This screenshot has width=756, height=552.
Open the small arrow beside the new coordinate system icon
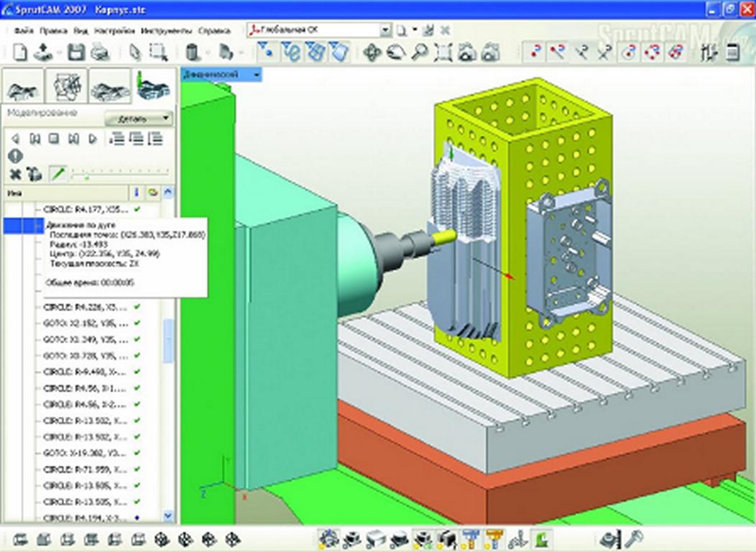(415, 30)
